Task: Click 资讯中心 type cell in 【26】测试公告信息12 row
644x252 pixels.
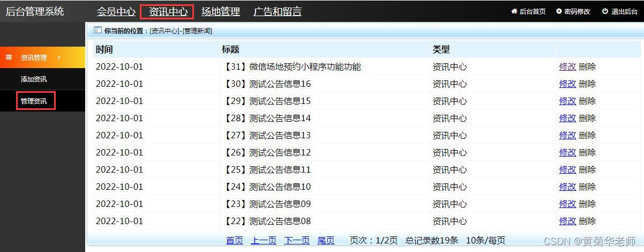Action: point(450,152)
